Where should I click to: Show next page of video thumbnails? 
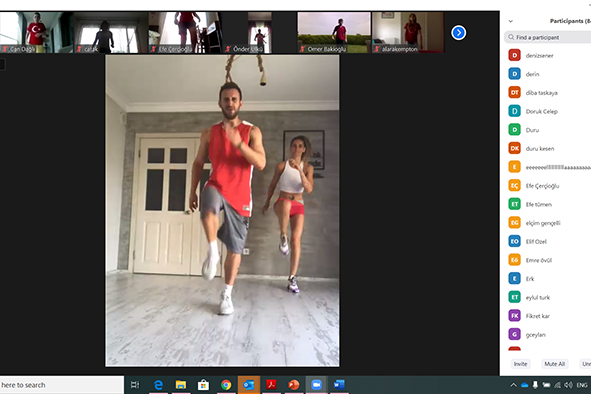click(458, 33)
